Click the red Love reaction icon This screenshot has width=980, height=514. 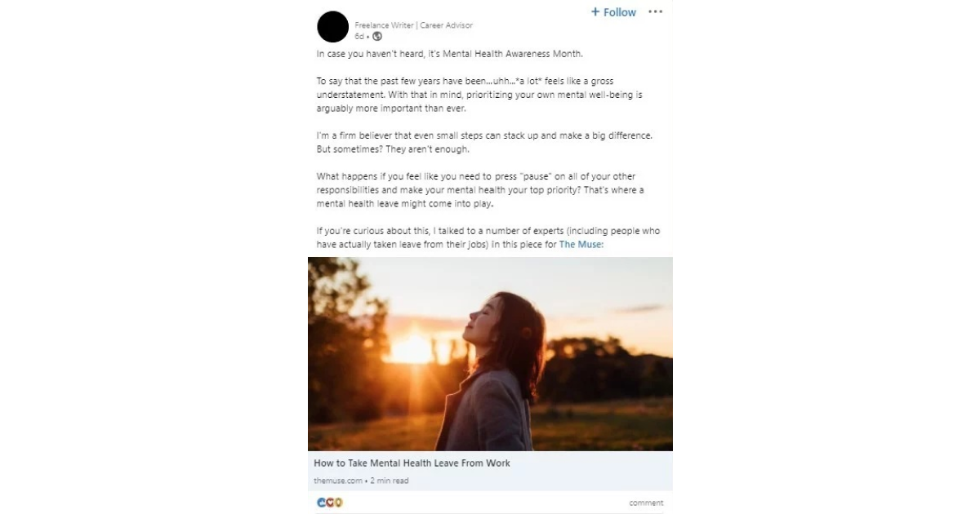(330, 503)
